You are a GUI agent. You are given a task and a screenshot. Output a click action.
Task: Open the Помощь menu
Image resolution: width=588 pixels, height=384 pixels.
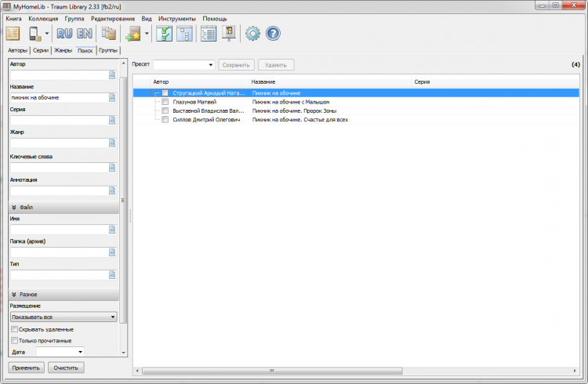point(215,18)
